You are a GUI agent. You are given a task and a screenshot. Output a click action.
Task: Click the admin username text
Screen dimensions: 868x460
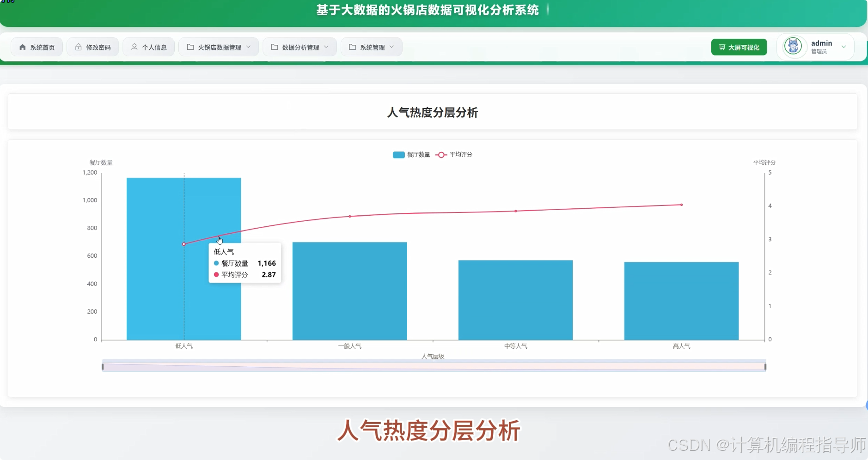[822, 43]
